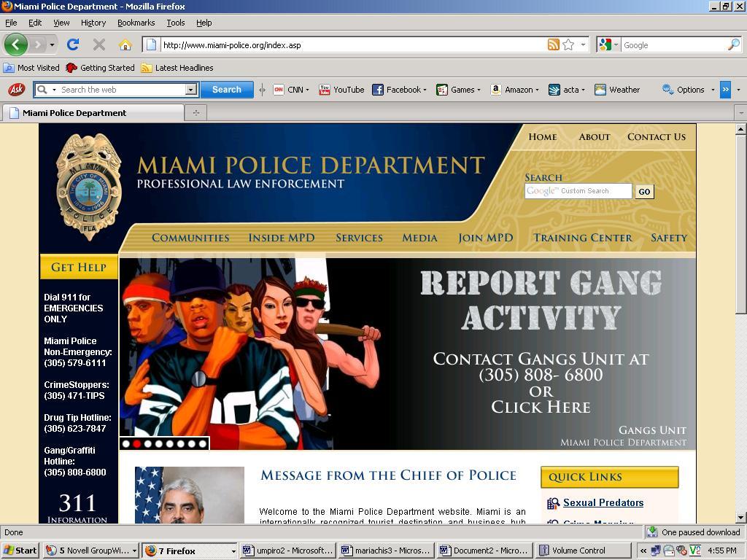747x560 pixels.
Task: Click the Ask logo icon in toolbar
Action: (x=16, y=90)
